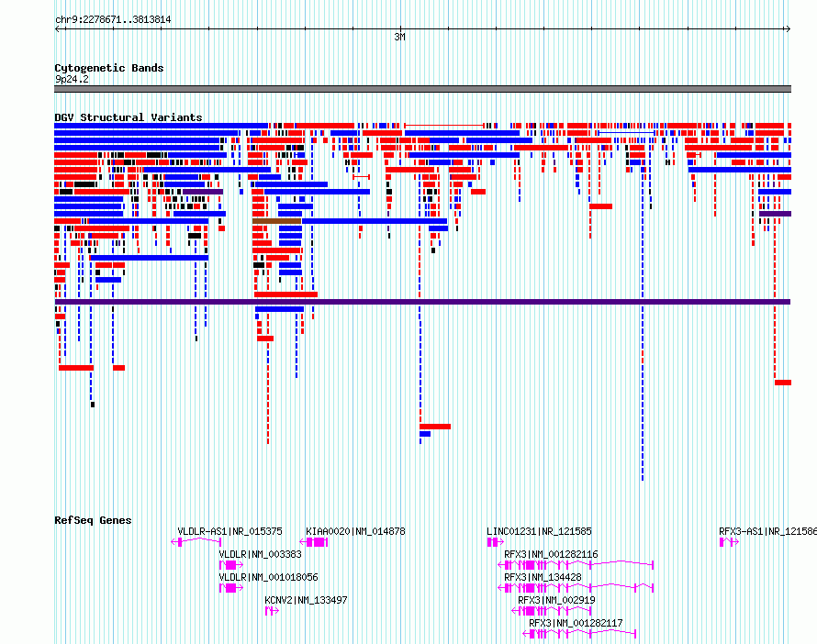Click the purple variant at the right edge of DGV track
Image resolution: width=817 pixels, height=644 pixels.
point(776,214)
